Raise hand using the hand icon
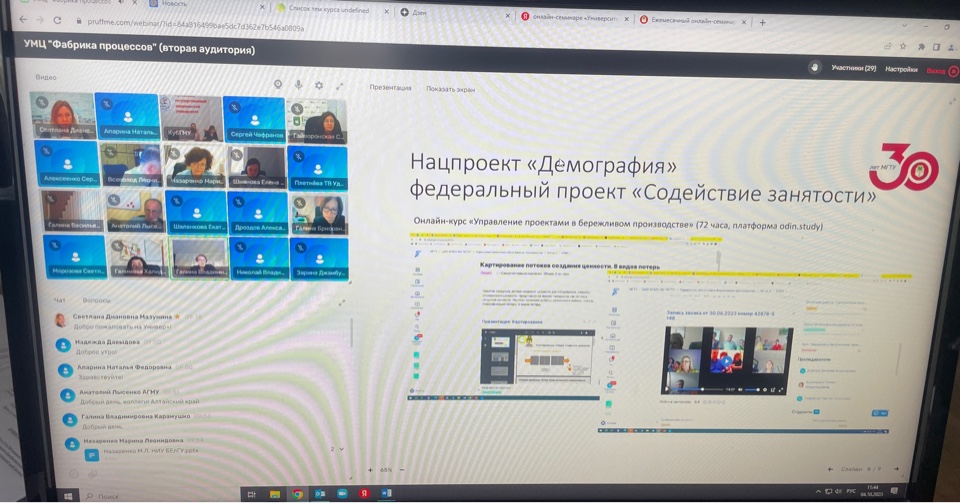The height and width of the screenshot is (503, 960). (x=814, y=67)
